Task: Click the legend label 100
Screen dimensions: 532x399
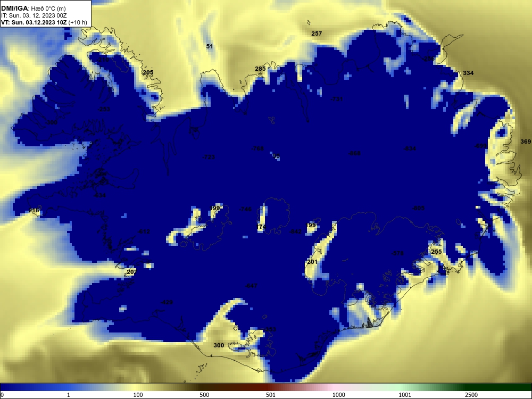Action: click(138, 395)
